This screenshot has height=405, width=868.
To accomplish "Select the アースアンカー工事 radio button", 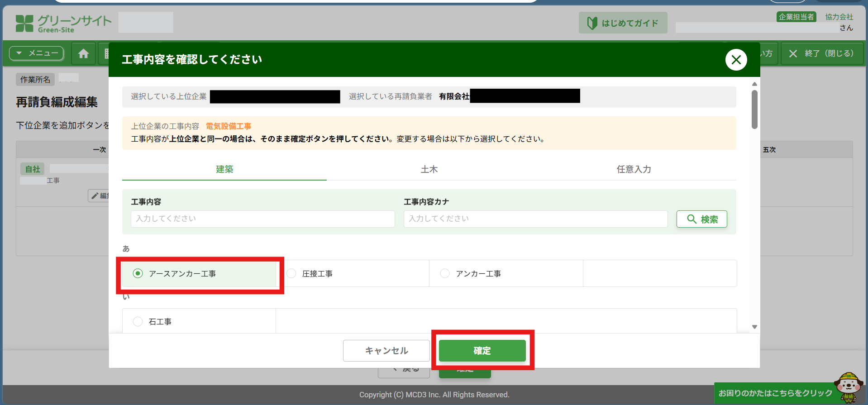I will (x=138, y=273).
